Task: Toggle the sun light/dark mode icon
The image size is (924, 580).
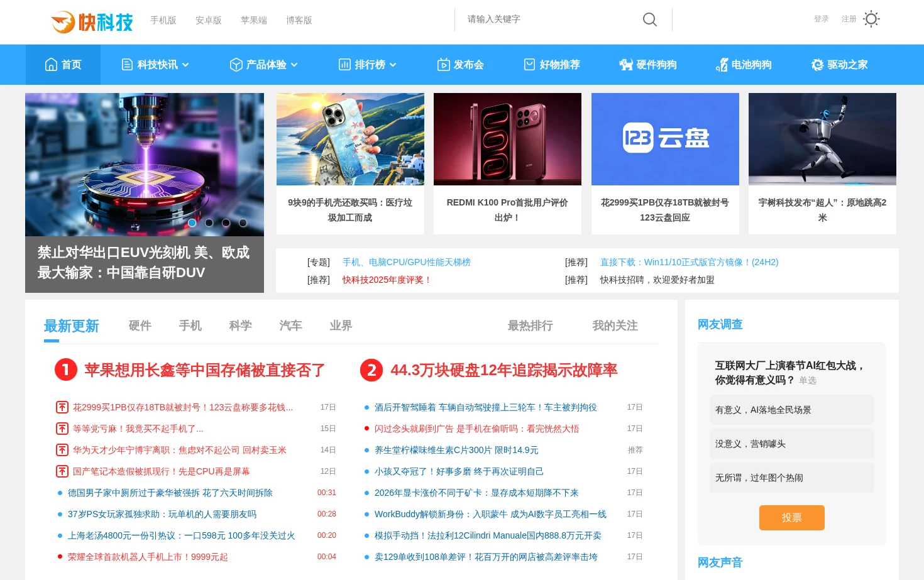Action: coord(871,19)
